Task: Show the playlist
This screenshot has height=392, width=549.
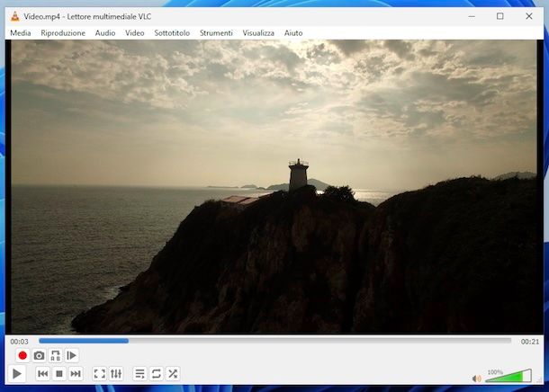Action: click(139, 374)
